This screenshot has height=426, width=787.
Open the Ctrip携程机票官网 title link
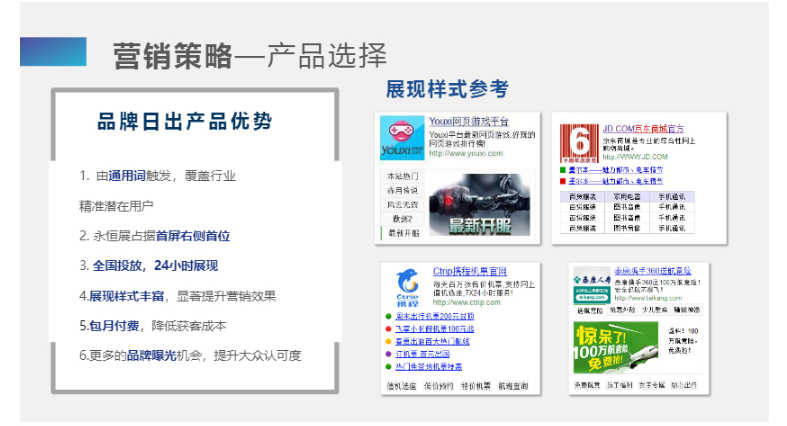point(469,272)
